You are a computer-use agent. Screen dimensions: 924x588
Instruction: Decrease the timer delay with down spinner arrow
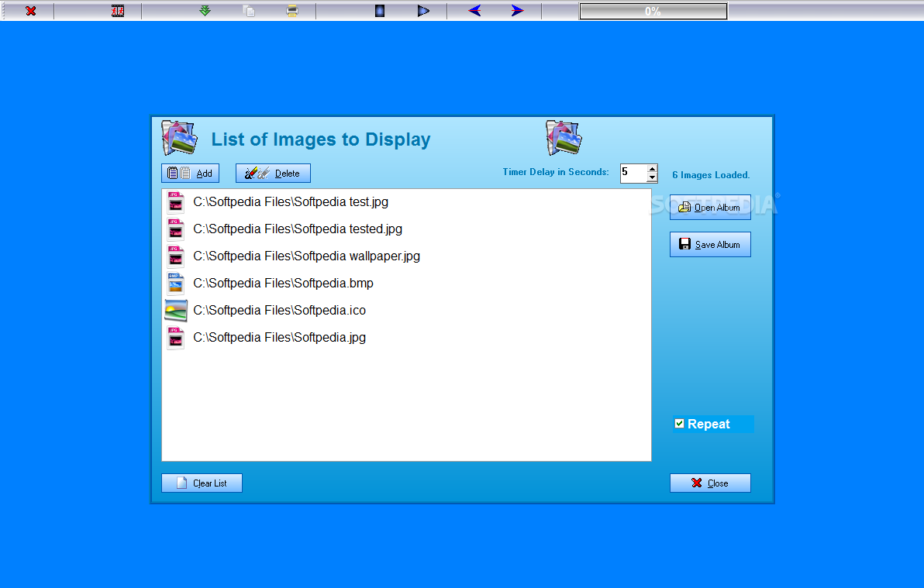pos(653,178)
